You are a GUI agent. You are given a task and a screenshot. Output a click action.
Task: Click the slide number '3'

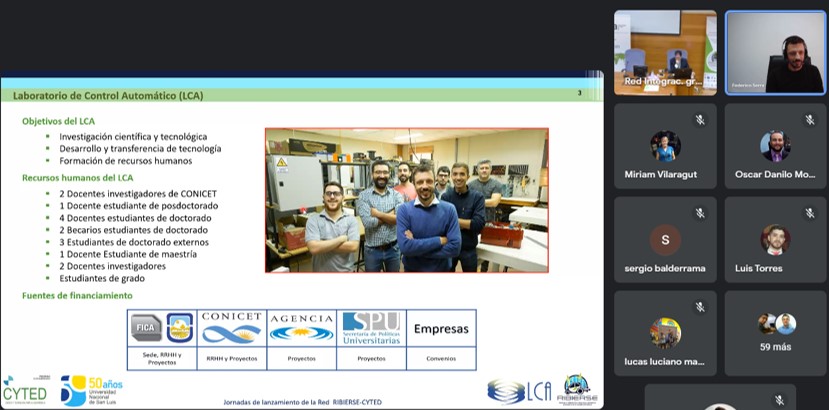579,93
